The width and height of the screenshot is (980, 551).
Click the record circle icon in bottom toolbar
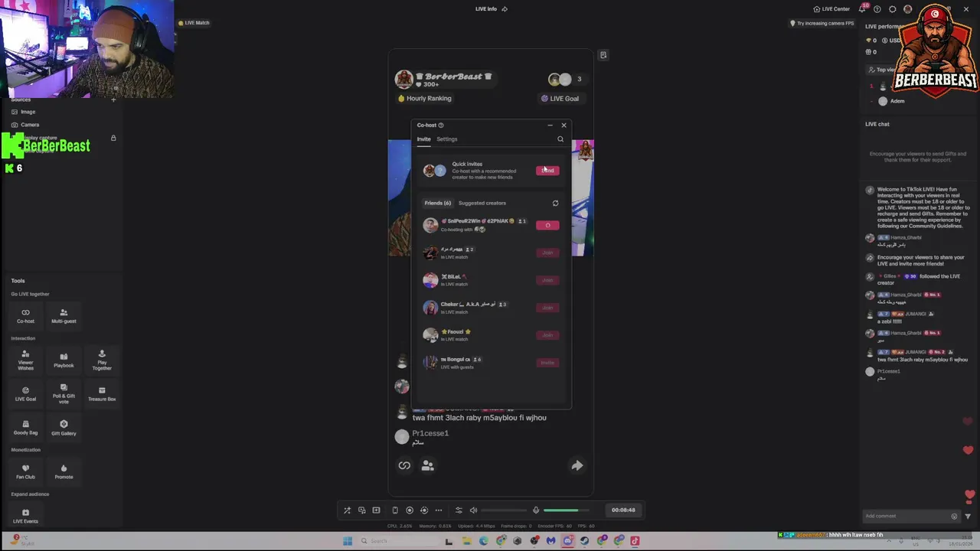(x=409, y=510)
